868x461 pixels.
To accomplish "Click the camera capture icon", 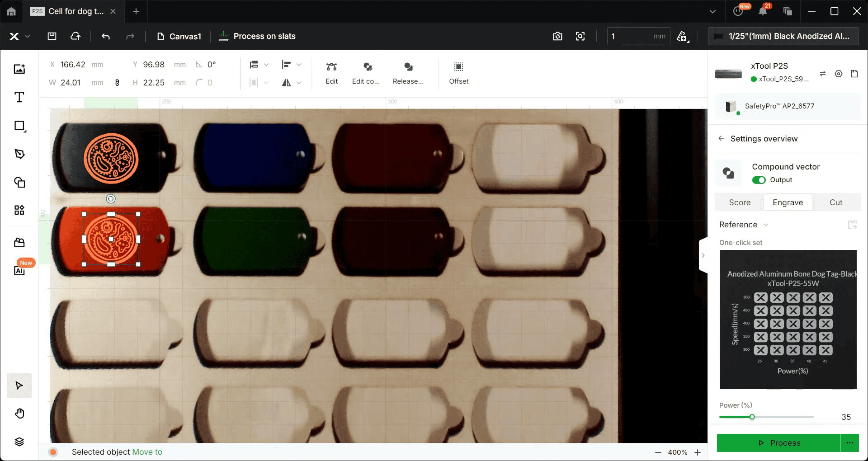I will [557, 36].
